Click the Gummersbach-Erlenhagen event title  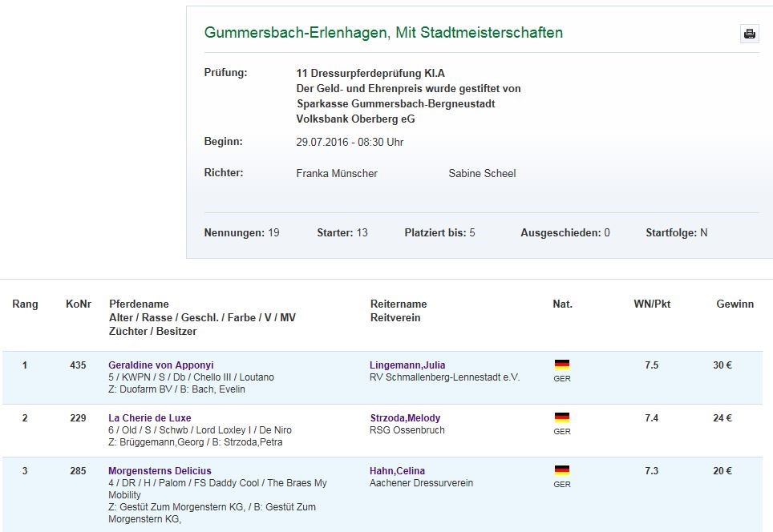pos(383,33)
